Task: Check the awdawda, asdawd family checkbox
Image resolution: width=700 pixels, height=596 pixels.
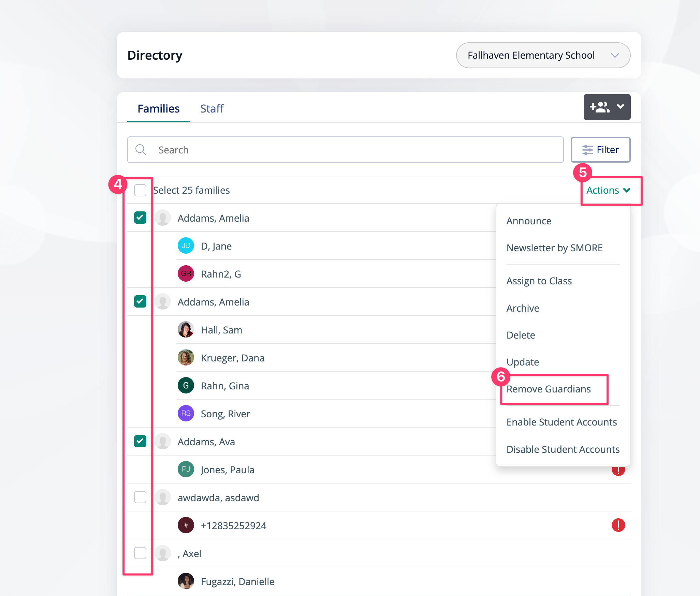Action: [140, 497]
